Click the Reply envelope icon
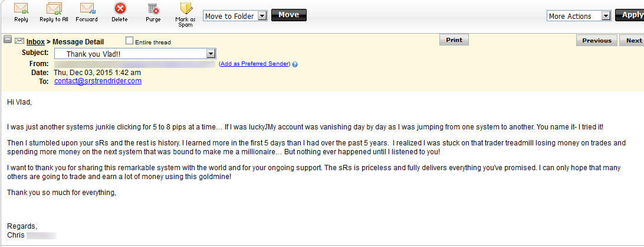This screenshot has width=644, height=247. pos(21,9)
